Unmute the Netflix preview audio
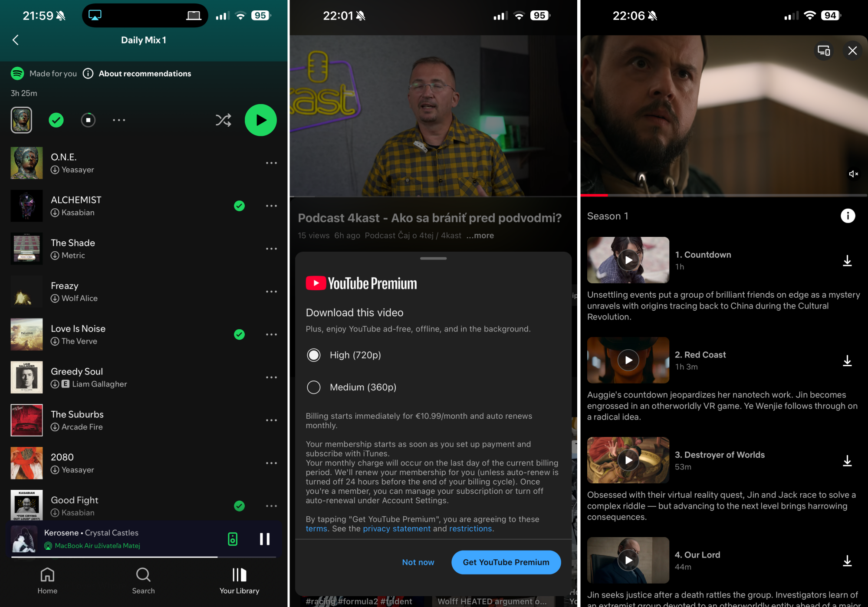Image resolution: width=868 pixels, height=607 pixels. (853, 174)
